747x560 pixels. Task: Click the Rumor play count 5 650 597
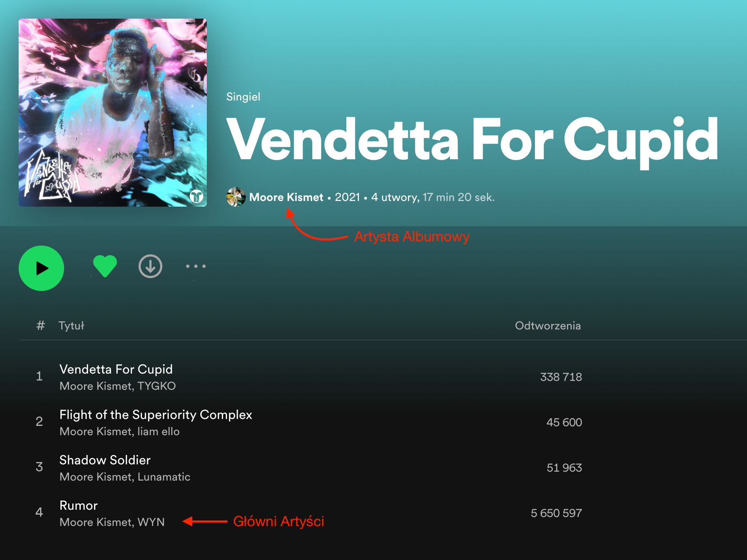coord(556,513)
